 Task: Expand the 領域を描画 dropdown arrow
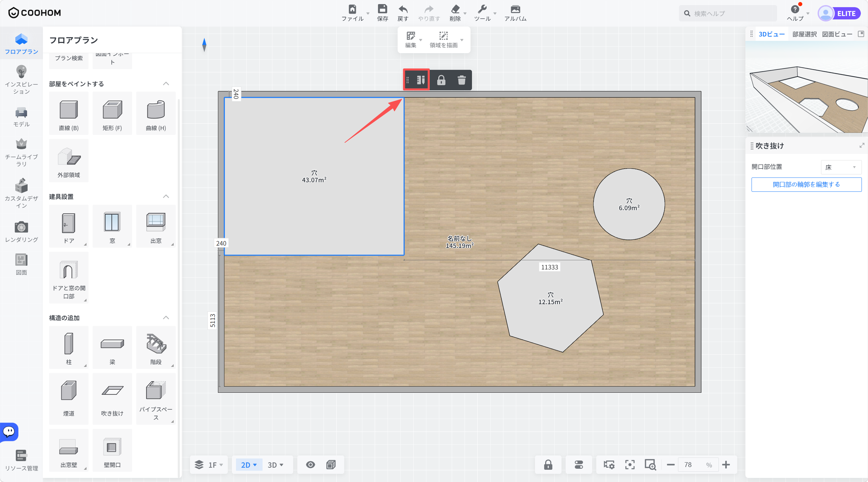[x=462, y=40]
